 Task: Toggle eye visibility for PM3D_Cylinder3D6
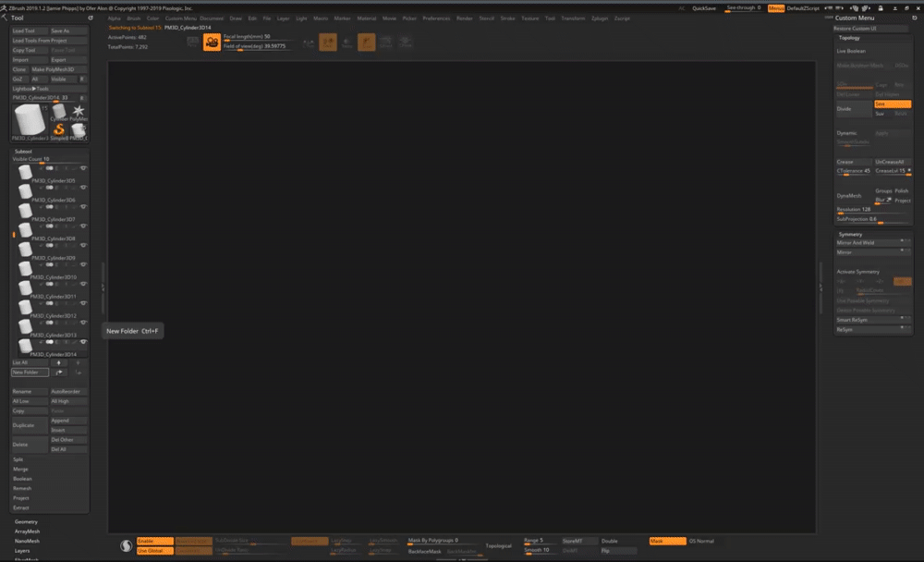pos(83,188)
